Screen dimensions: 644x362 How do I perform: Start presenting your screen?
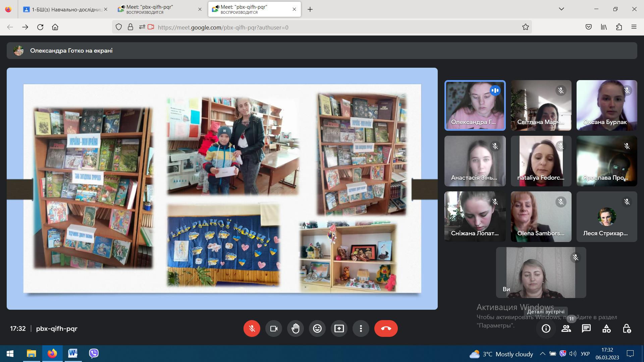(339, 328)
